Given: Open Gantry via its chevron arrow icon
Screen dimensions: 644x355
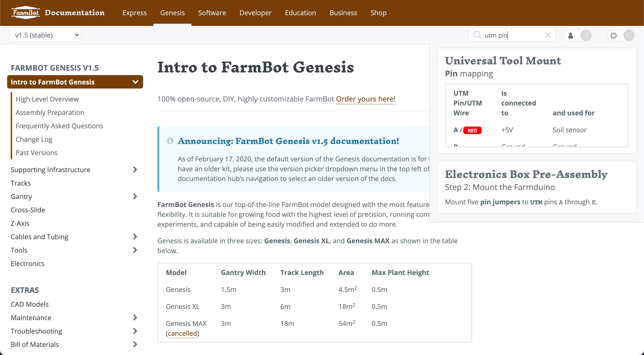Looking at the screenshot, I should (x=135, y=197).
